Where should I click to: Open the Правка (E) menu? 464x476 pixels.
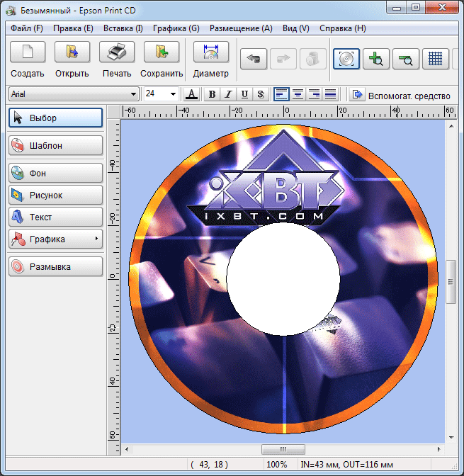73,28
